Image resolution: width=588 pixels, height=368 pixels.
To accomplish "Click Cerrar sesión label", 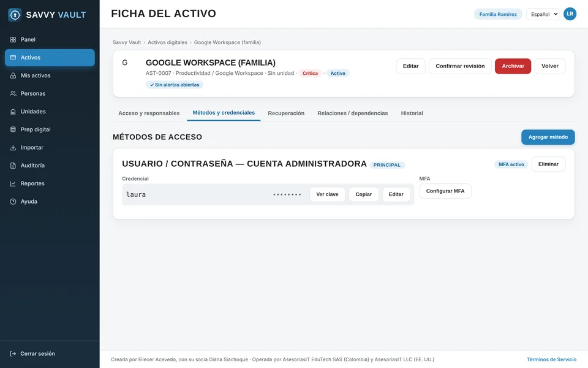I will pyautogui.click(x=37, y=354).
